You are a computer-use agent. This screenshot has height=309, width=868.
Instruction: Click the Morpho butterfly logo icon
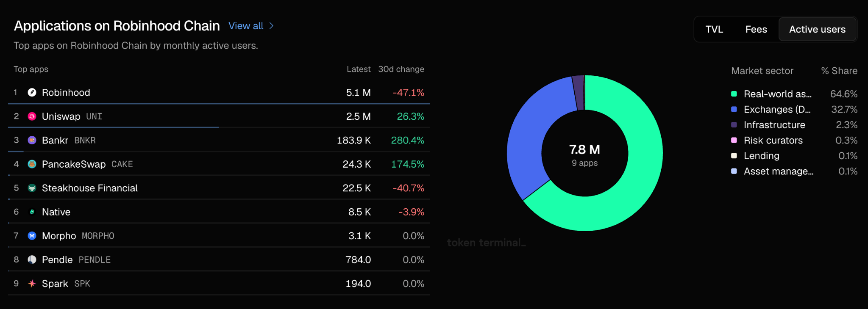click(32, 236)
